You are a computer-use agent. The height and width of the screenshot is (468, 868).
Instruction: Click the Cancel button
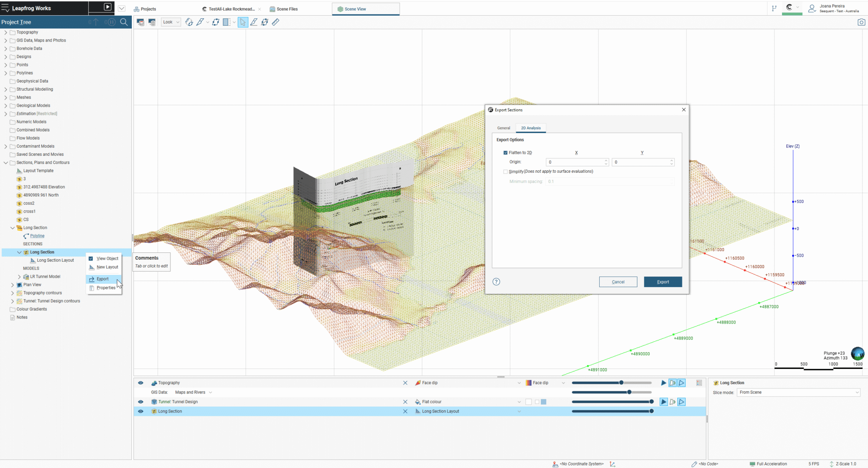tap(618, 282)
